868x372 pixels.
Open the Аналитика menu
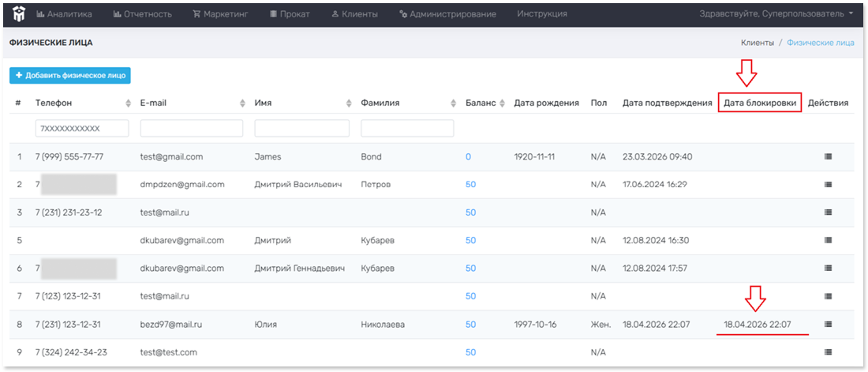coord(64,14)
